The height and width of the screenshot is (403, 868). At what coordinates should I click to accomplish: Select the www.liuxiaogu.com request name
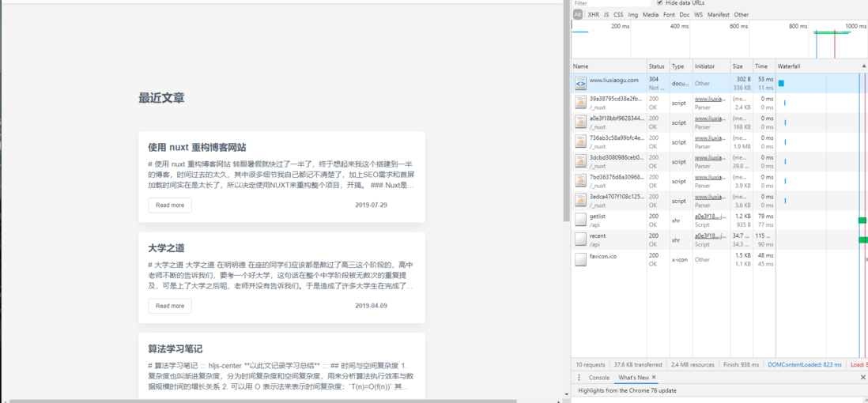pos(614,80)
